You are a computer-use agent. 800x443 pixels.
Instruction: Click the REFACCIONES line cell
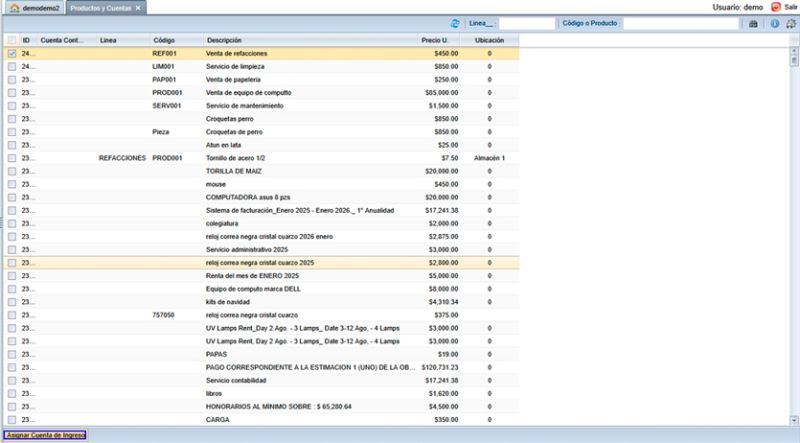[x=122, y=158]
